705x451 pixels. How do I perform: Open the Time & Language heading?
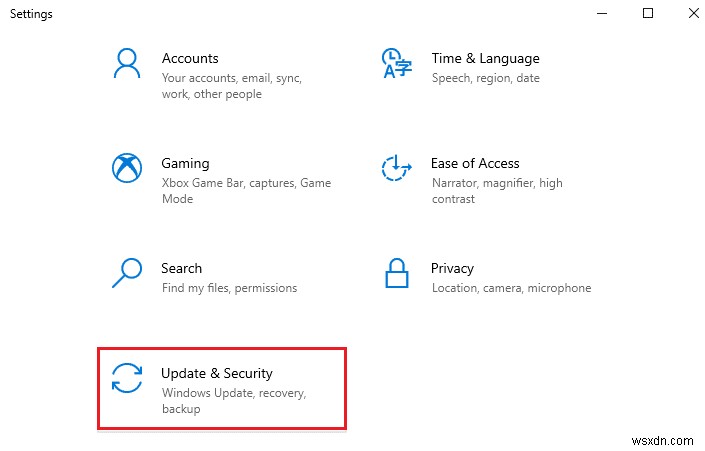pos(485,58)
